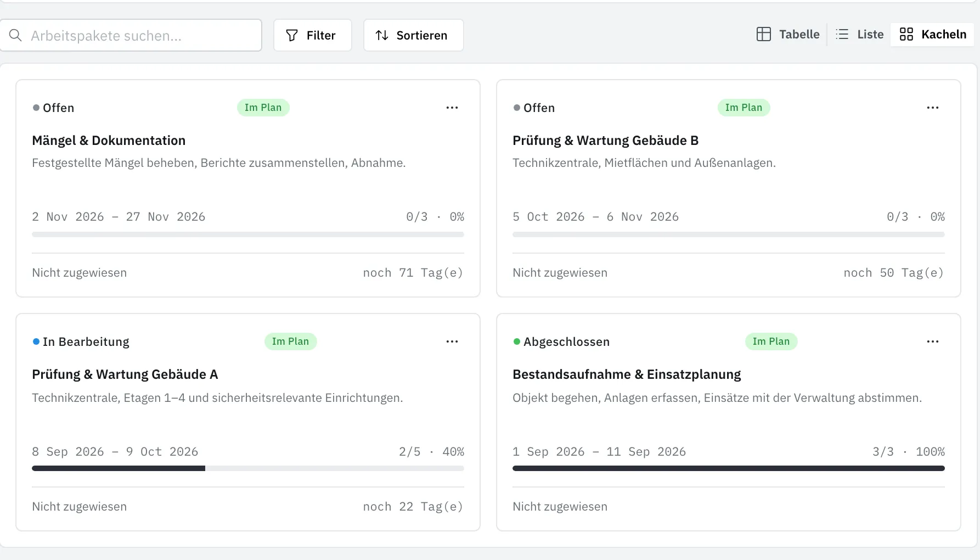The height and width of the screenshot is (560, 980).
Task: Click Im Plan badge on Gebäude A card
Action: pyautogui.click(x=291, y=341)
